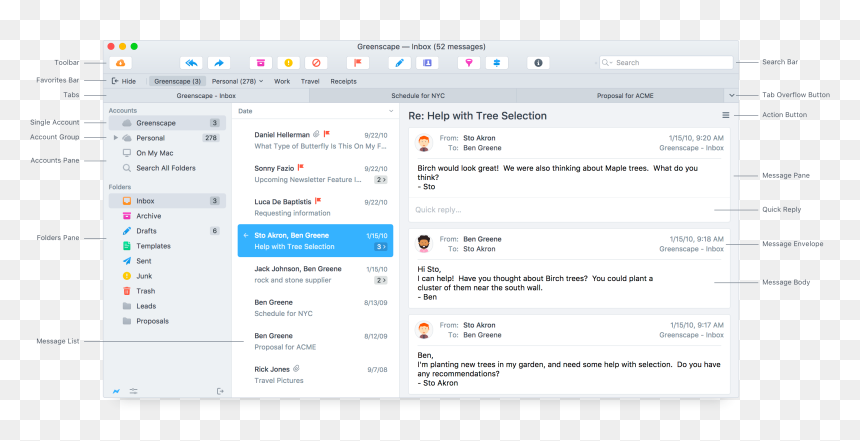This screenshot has width=860, height=441.
Task: Open the Templates folder
Action: tap(167, 246)
